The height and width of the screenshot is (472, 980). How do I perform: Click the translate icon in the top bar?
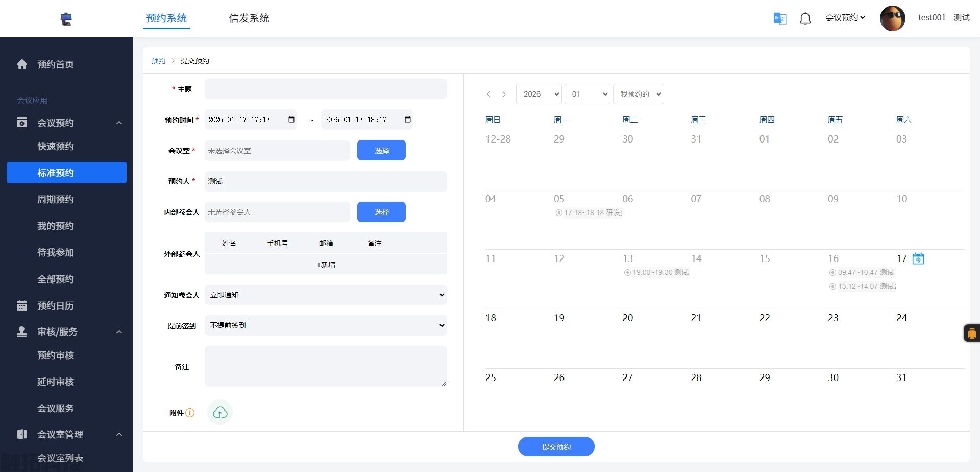coord(779,18)
